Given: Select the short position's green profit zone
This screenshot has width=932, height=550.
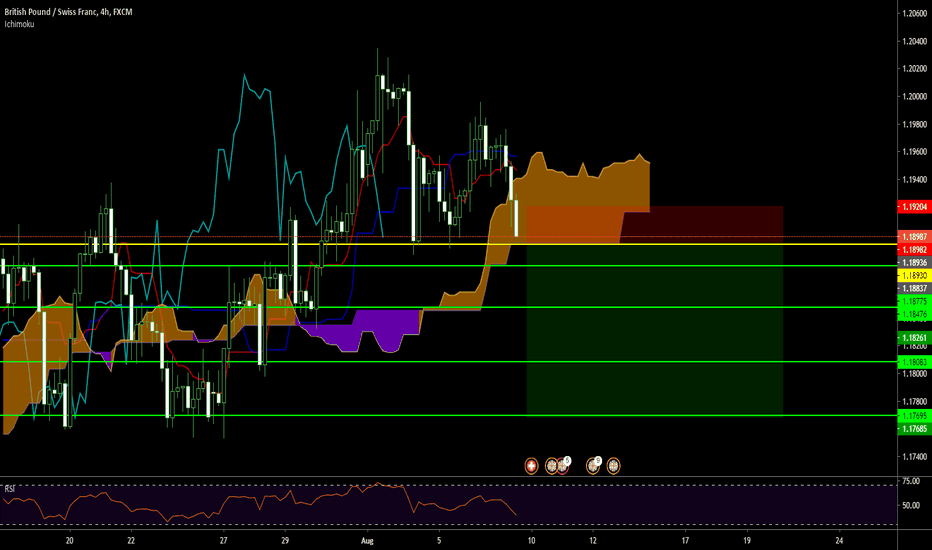Looking at the screenshot, I should [x=654, y=330].
